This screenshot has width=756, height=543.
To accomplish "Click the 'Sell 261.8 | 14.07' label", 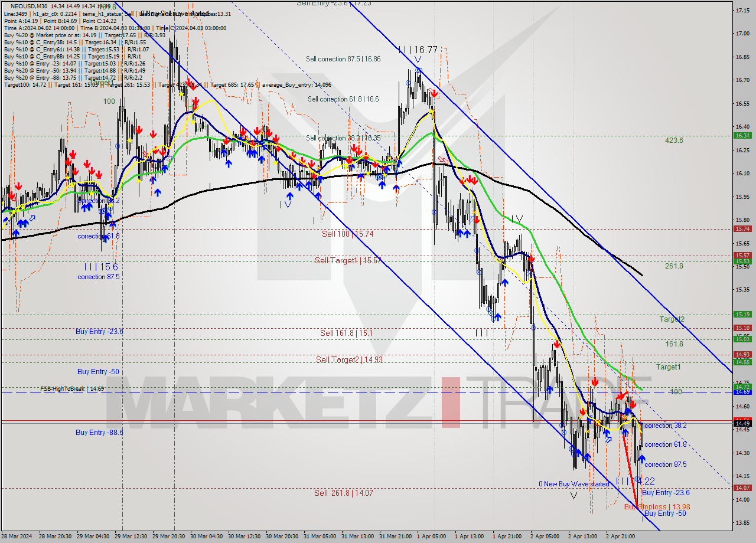I will pos(343,493).
